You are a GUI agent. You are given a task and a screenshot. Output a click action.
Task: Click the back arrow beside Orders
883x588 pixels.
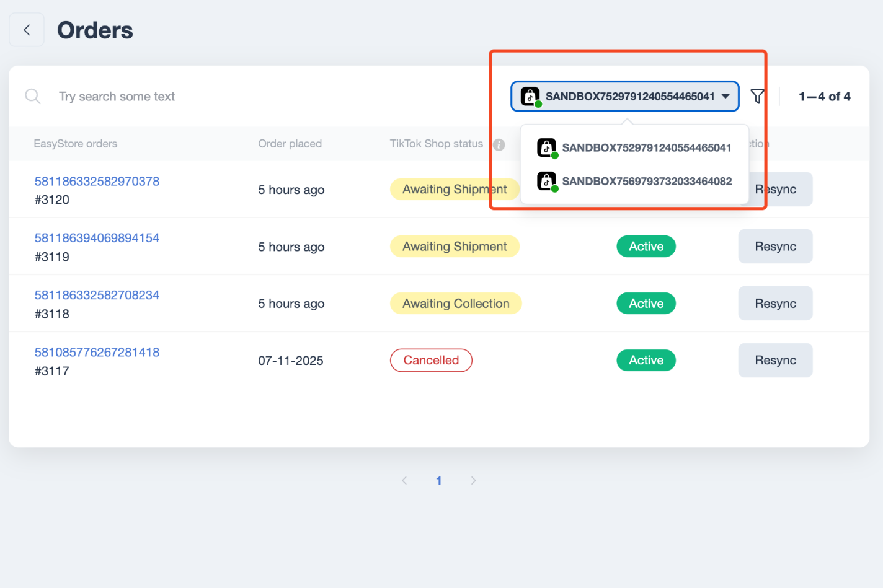click(x=27, y=30)
